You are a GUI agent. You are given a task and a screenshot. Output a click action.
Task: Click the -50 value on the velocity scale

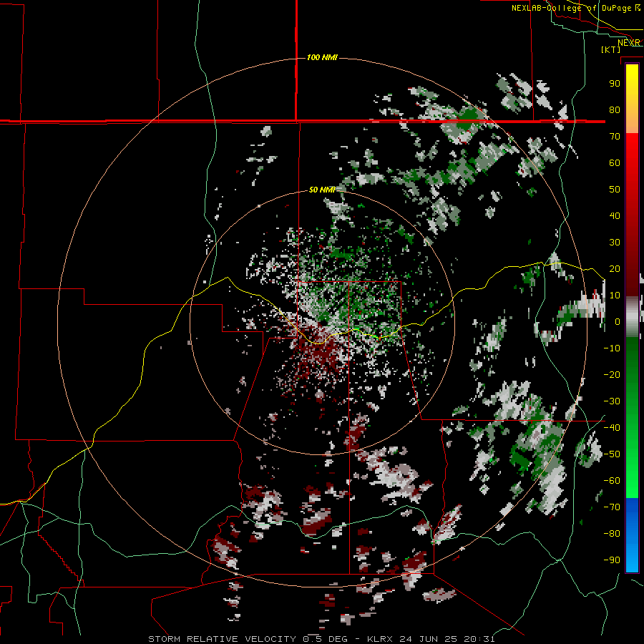612,454
